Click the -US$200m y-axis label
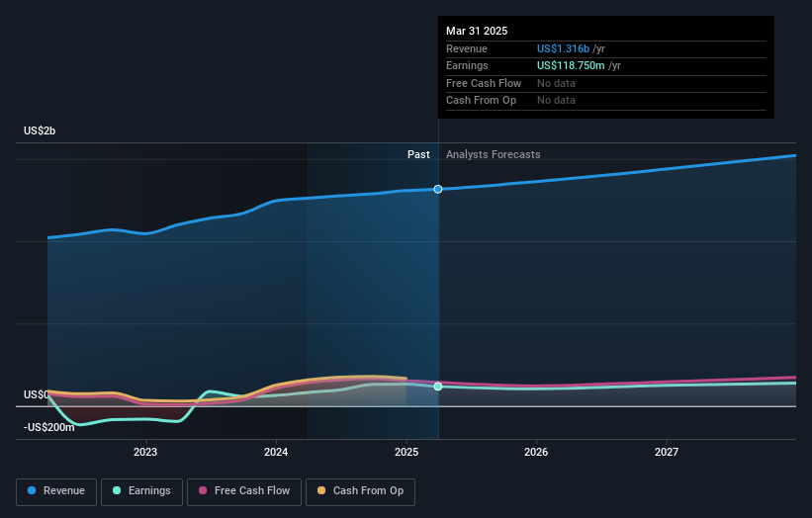 49,427
